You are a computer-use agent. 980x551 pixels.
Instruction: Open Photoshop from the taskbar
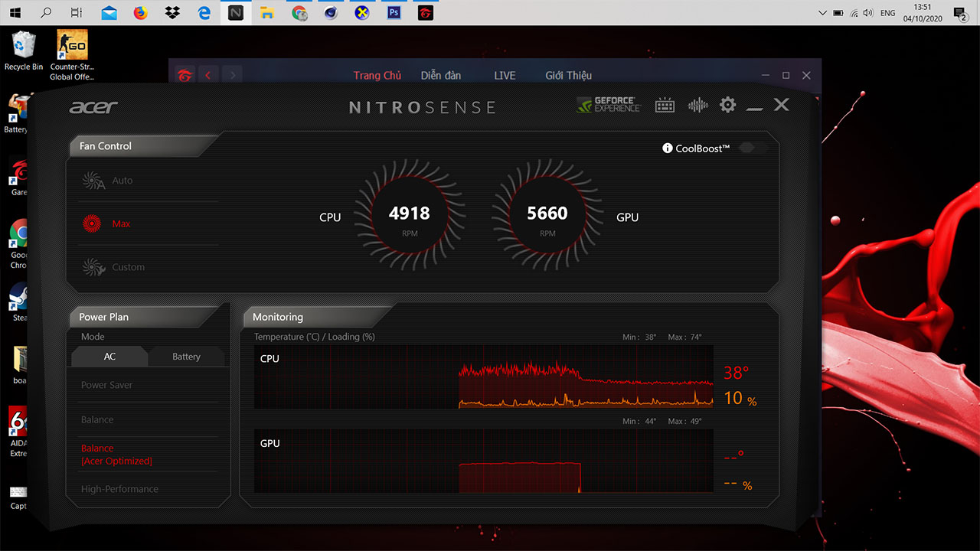click(393, 12)
